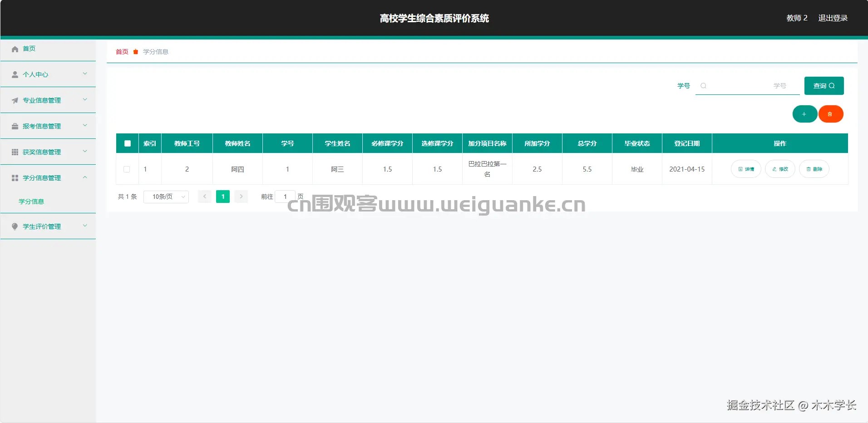Viewport: 868px width, 423px height.
Task: Click the 总学分 column header
Action: tap(587, 143)
